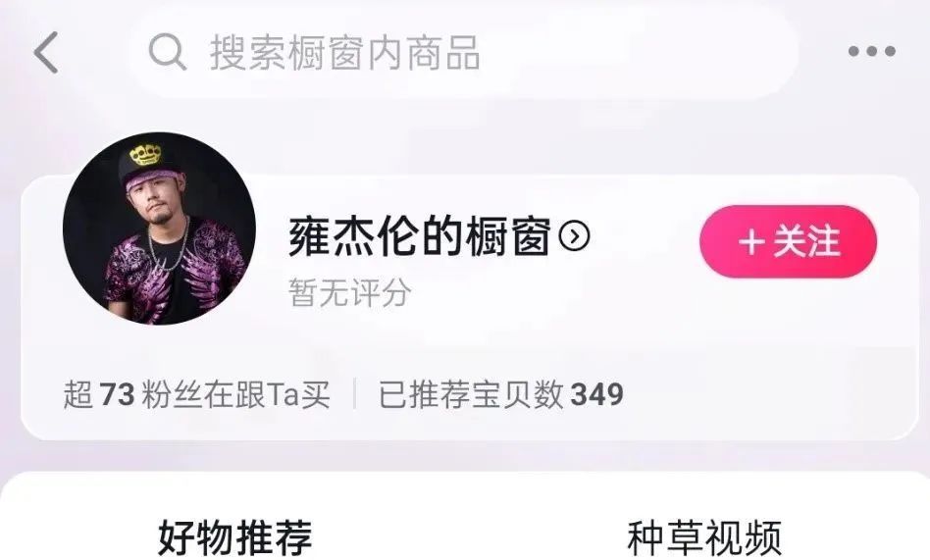The width and height of the screenshot is (930, 560).
Task: Click the 搜索橱窗内商品 search field
Action: tap(463, 52)
